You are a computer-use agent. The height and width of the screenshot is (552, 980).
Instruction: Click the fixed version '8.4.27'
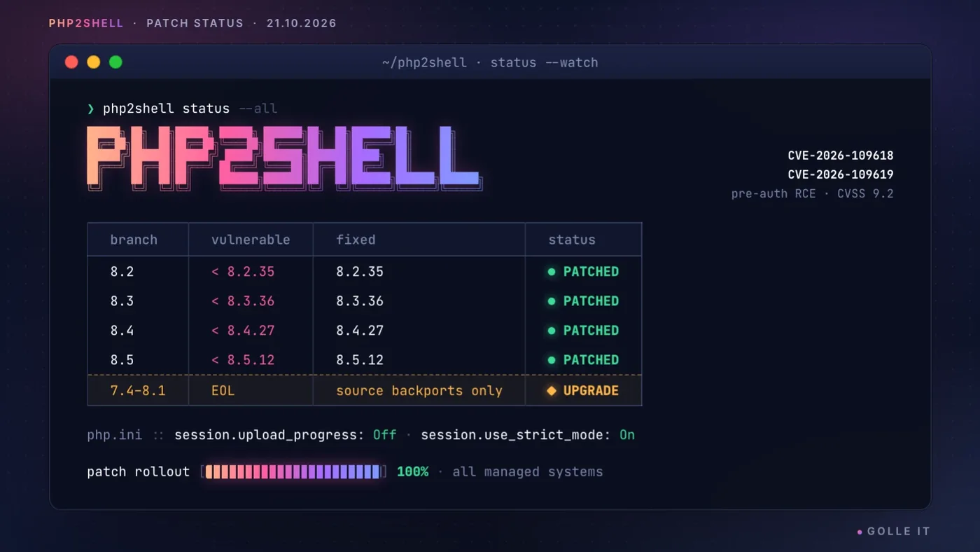pyautogui.click(x=360, y=331)
